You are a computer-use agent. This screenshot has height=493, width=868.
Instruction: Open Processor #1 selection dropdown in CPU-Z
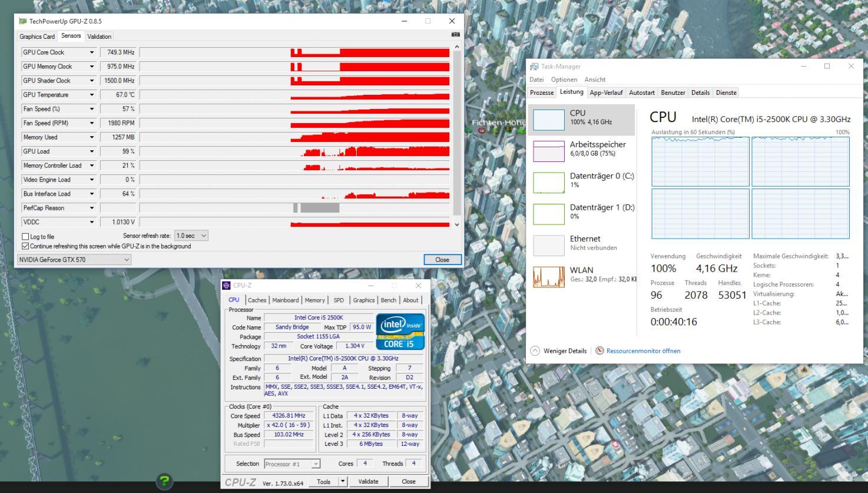[x=292, y=464]
